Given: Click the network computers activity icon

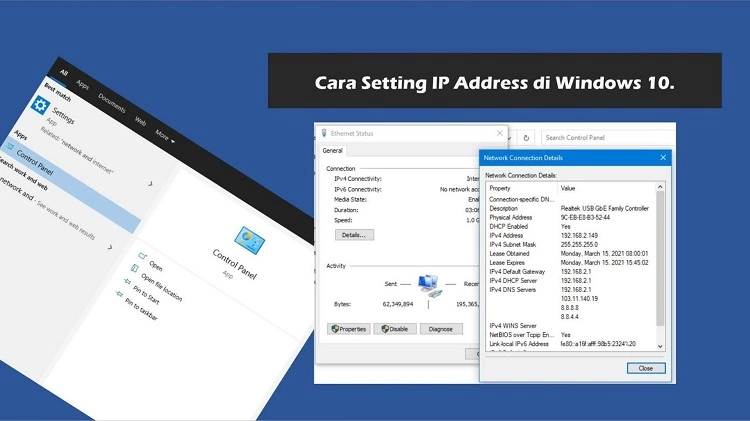Looking at the screenshot, I should click(429, 285).
